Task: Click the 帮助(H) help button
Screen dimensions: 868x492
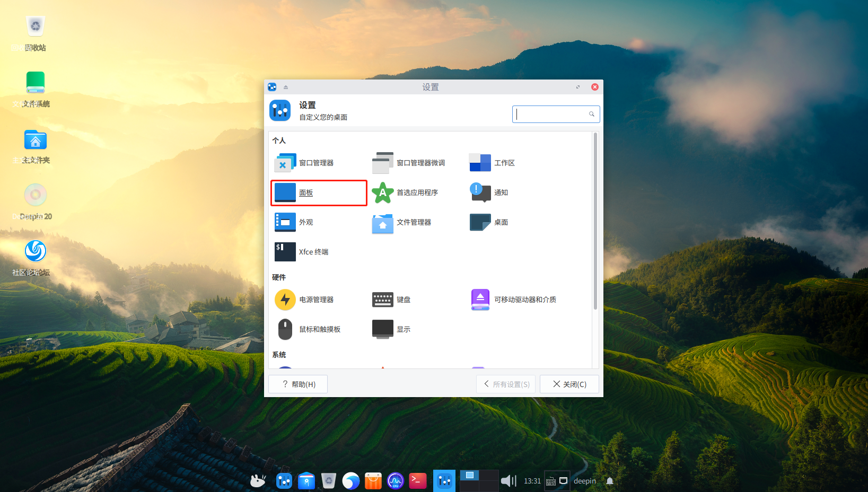Action: (298, 384)
